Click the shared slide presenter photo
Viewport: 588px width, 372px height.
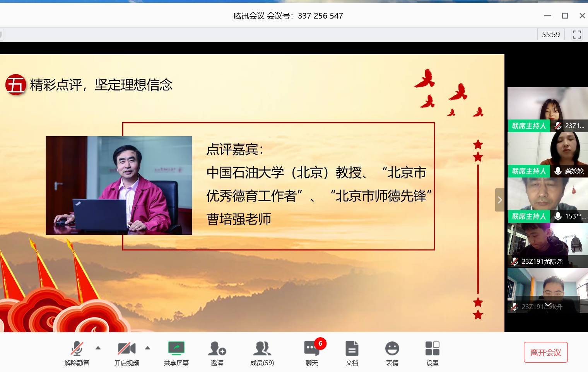[119, 185]
